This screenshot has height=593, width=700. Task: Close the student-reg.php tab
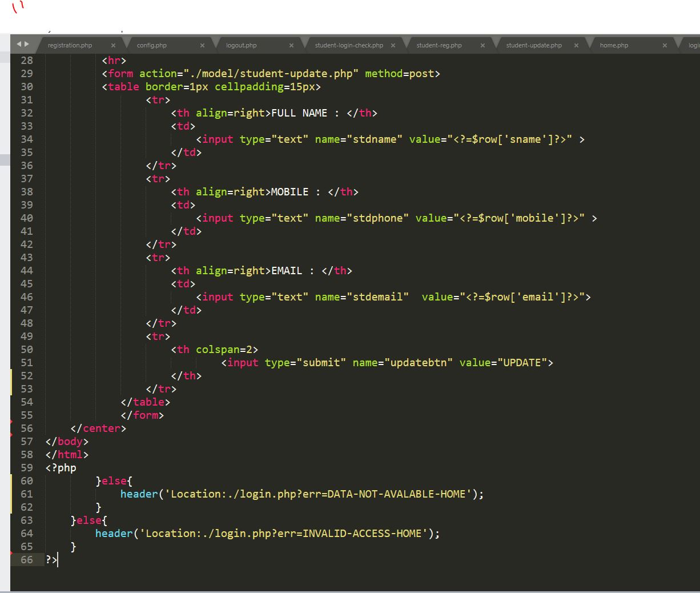coord(482,45)
